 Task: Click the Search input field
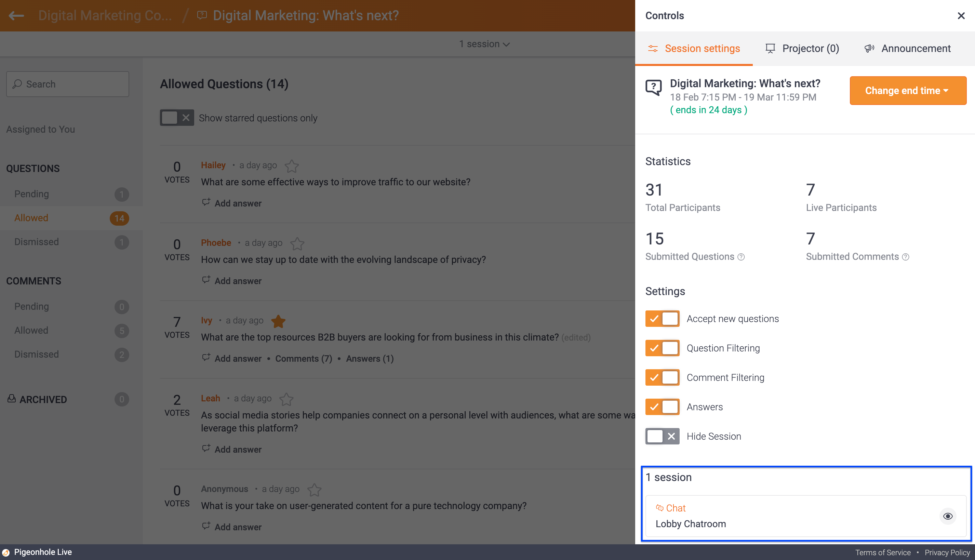point(68,84)
